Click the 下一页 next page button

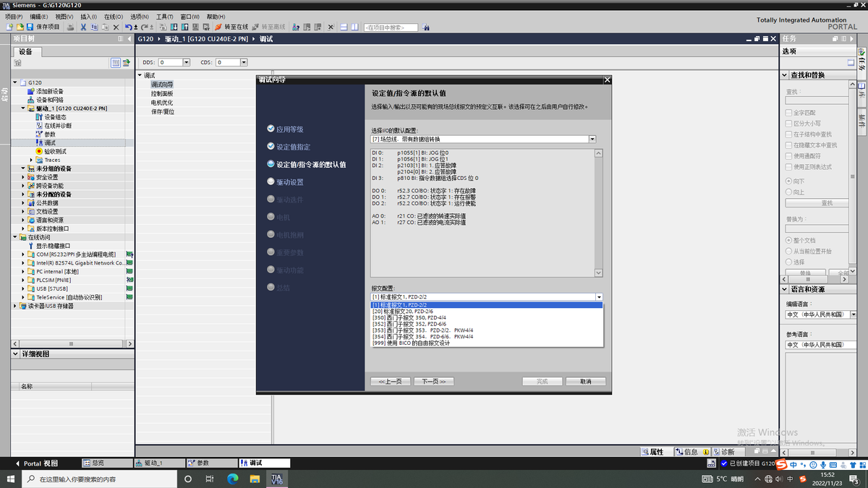point(432,381)
